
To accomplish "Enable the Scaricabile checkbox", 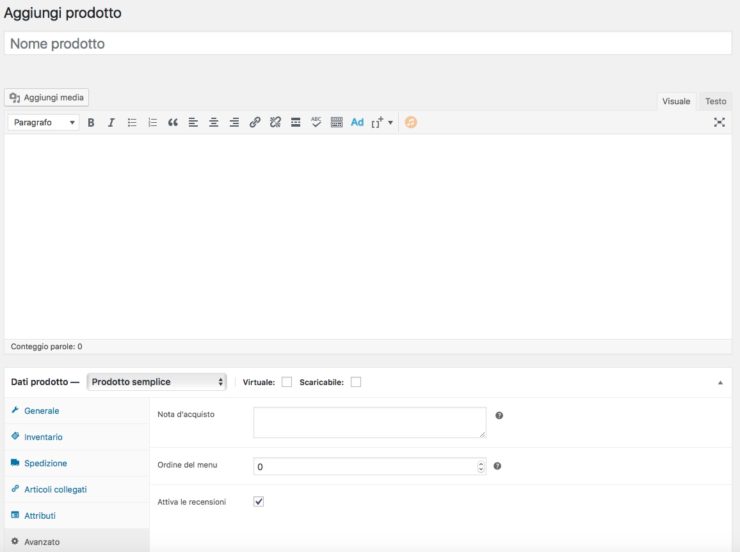I will click(356, 382).
